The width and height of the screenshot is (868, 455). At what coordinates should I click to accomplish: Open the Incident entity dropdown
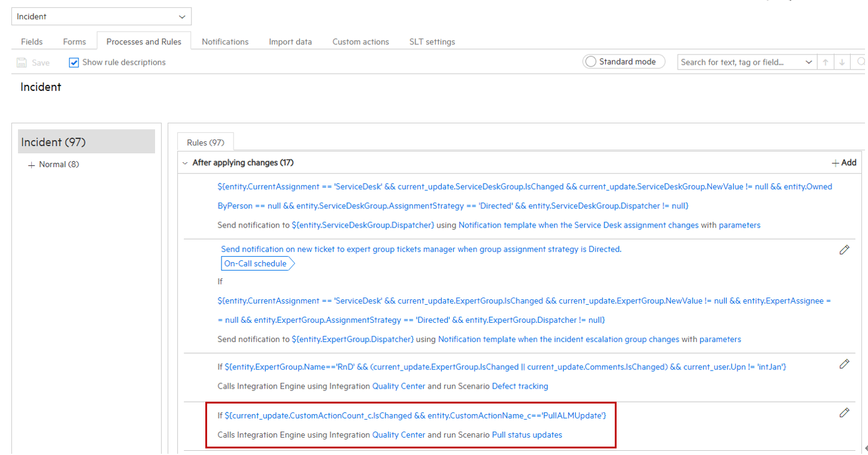point(182,16)
